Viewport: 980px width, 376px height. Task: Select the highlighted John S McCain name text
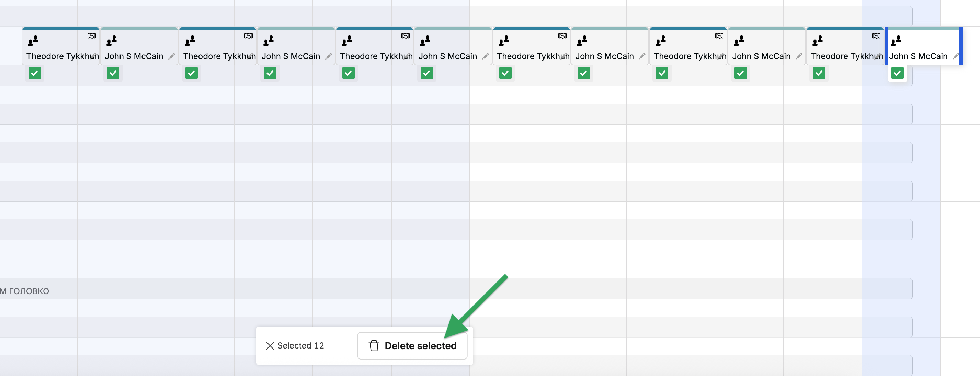coord(919,56)
